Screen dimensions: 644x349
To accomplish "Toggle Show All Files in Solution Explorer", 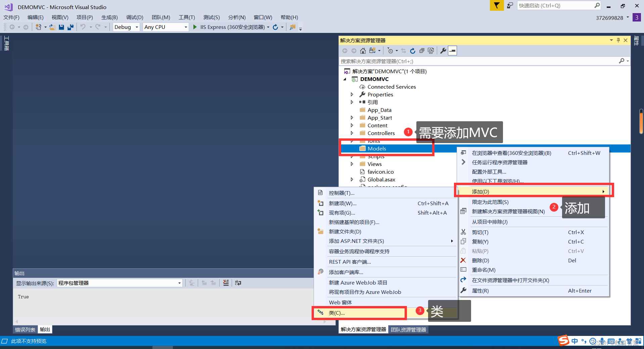I will [x=431, y=51].
